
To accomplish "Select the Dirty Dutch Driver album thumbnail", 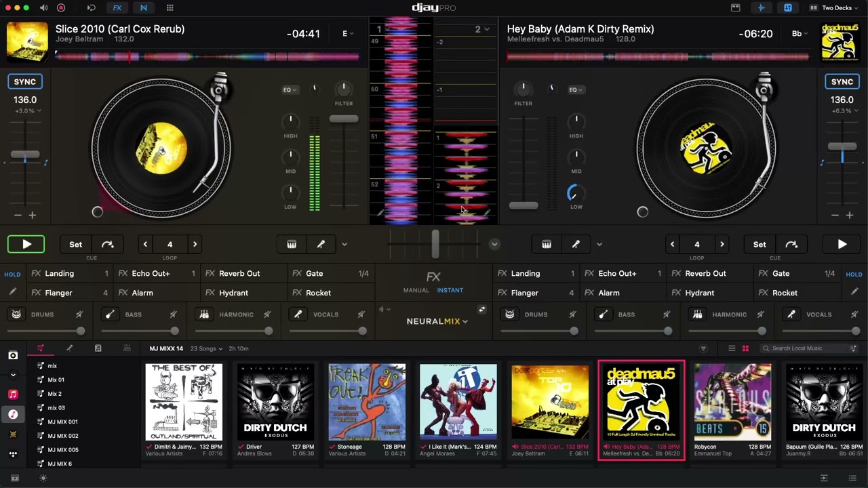I will pos(275,403).
